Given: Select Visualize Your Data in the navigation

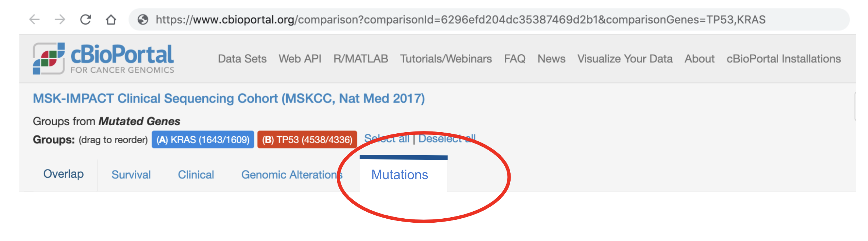Looking at the screenshot, I should 625,59.
